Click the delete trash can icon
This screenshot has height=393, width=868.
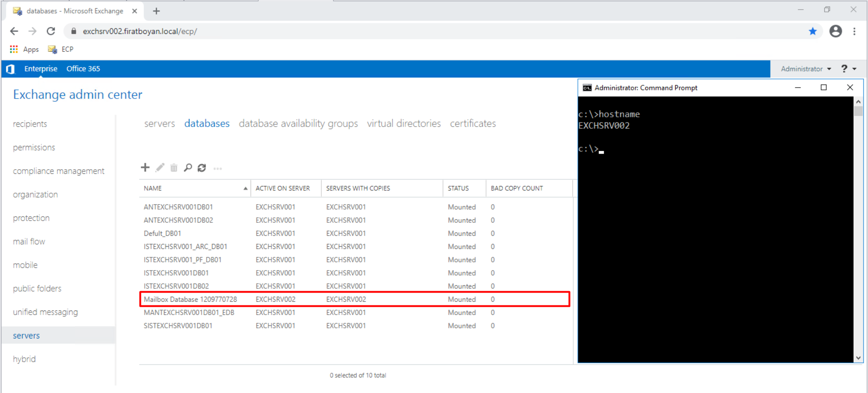[174, 168]
